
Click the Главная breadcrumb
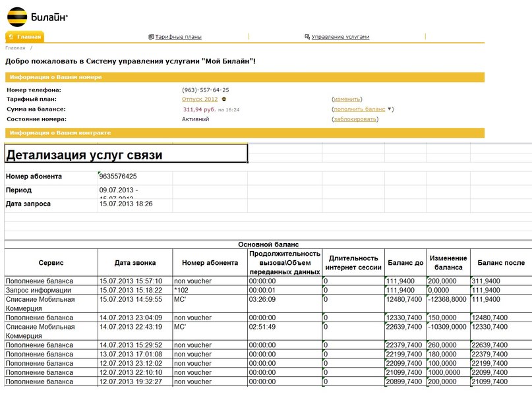15,48
